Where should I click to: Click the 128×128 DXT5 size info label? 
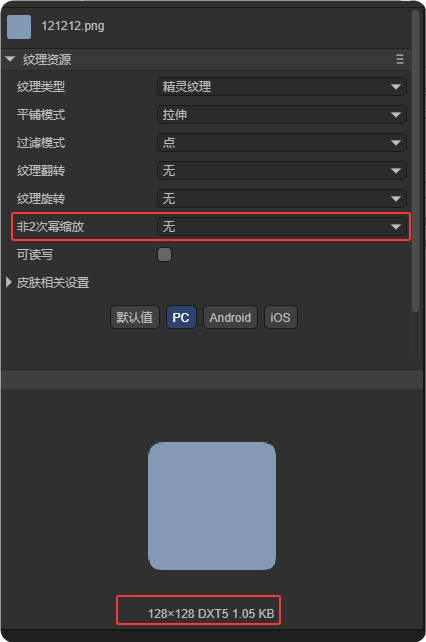(x=211, y=613)
